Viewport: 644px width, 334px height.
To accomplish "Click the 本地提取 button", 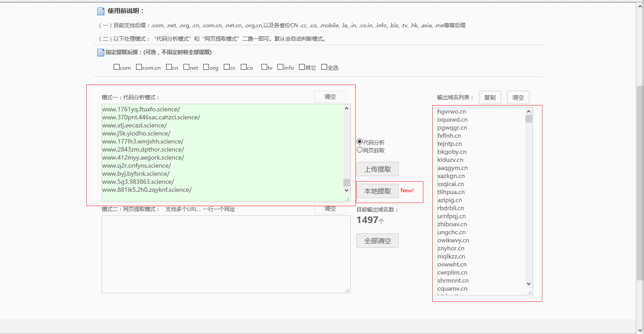I will tap(377, 191).
